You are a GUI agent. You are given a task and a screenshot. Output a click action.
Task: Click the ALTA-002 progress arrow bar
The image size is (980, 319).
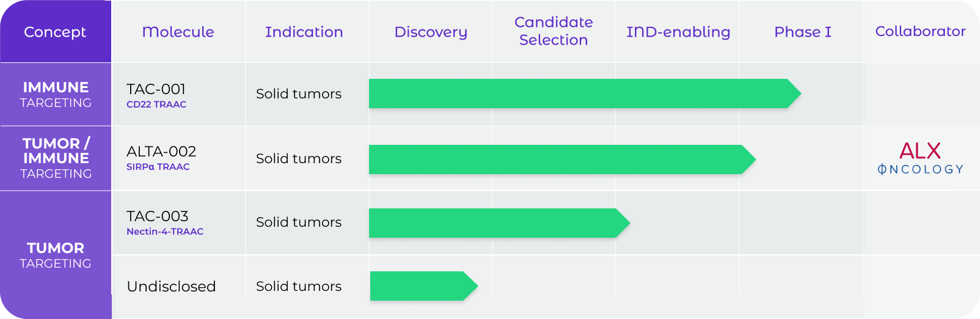[x=562, y=159]
